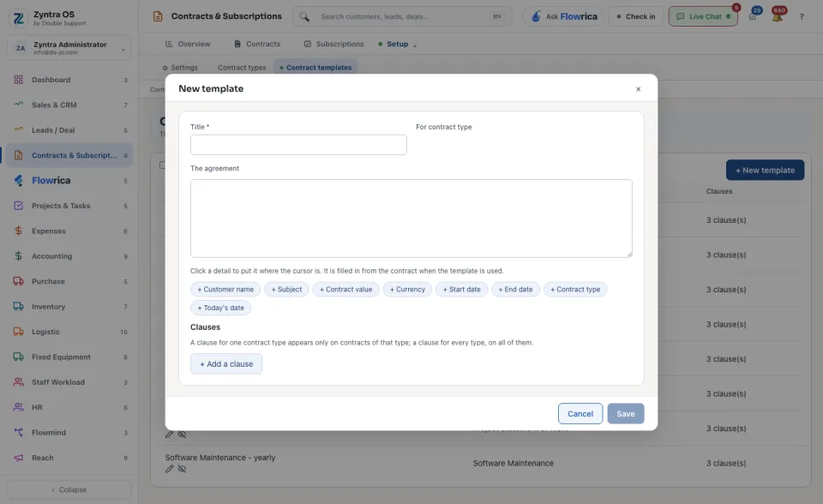Click the Clauses column header
The width and height of the screenshot is (823, 504).
click(718, 191)
